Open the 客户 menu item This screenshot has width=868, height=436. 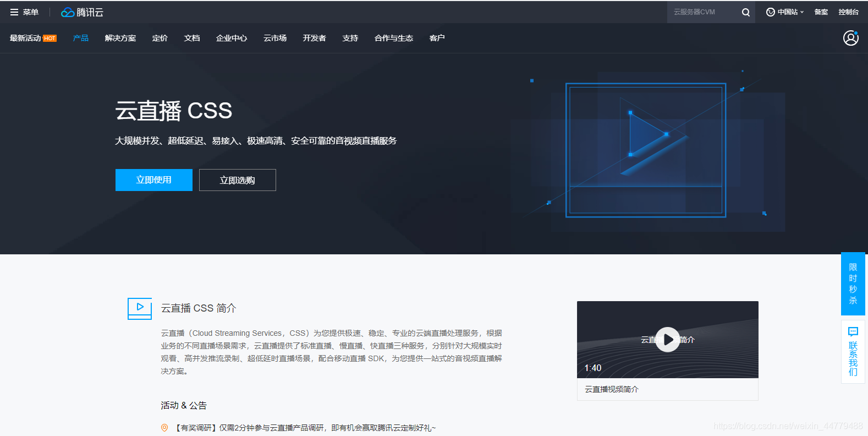[437, 38]
